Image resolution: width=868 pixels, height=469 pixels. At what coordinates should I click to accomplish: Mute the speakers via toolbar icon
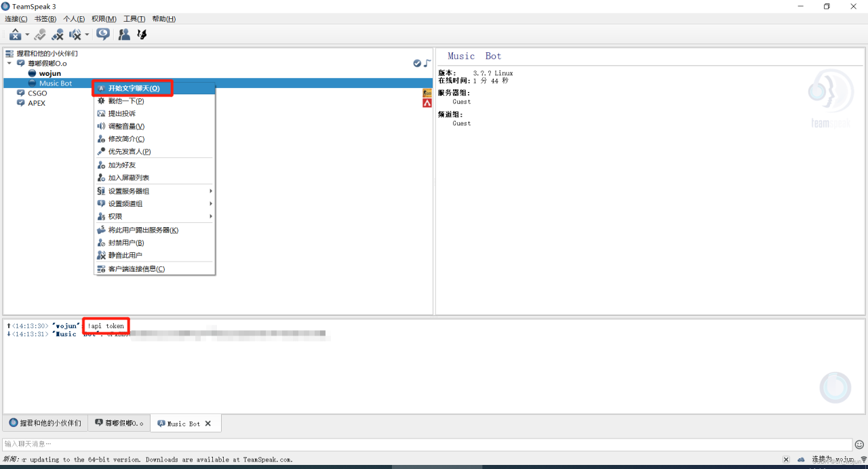tap(75, 34)
